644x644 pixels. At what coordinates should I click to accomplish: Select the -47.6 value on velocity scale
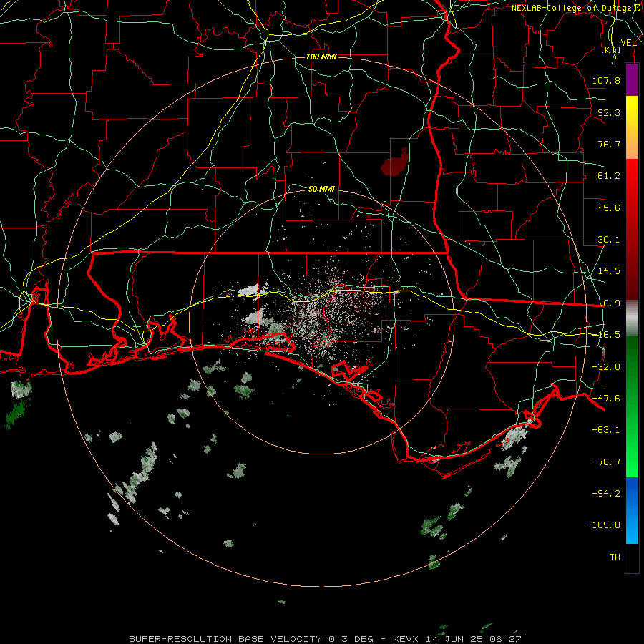[606, 399]
